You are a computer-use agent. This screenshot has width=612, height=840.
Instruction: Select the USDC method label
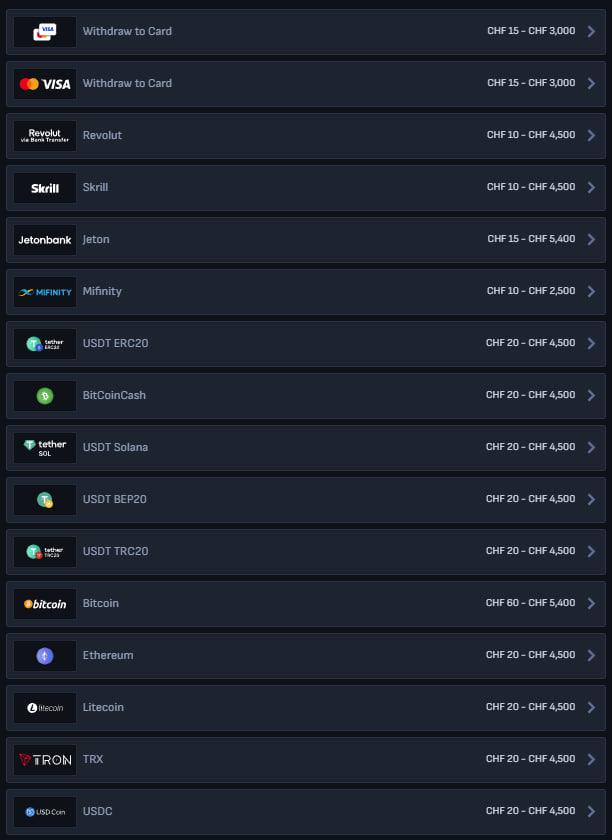[x=98, y=811]
